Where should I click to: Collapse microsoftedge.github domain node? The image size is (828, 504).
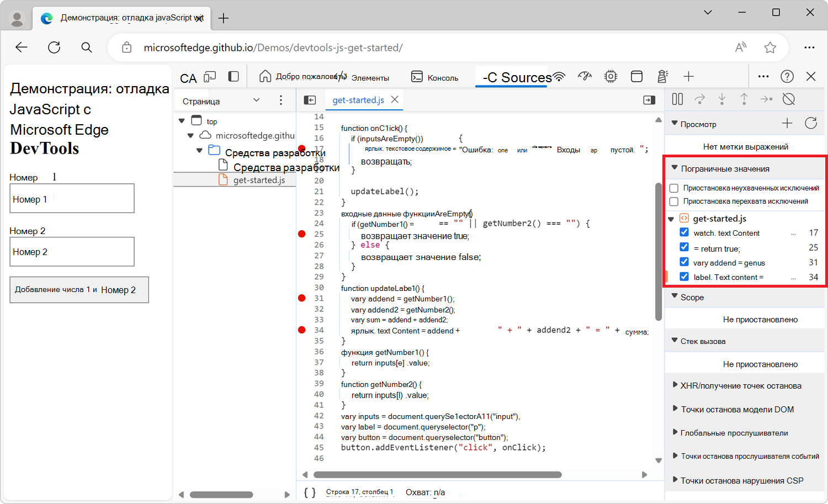pos(190,135)
